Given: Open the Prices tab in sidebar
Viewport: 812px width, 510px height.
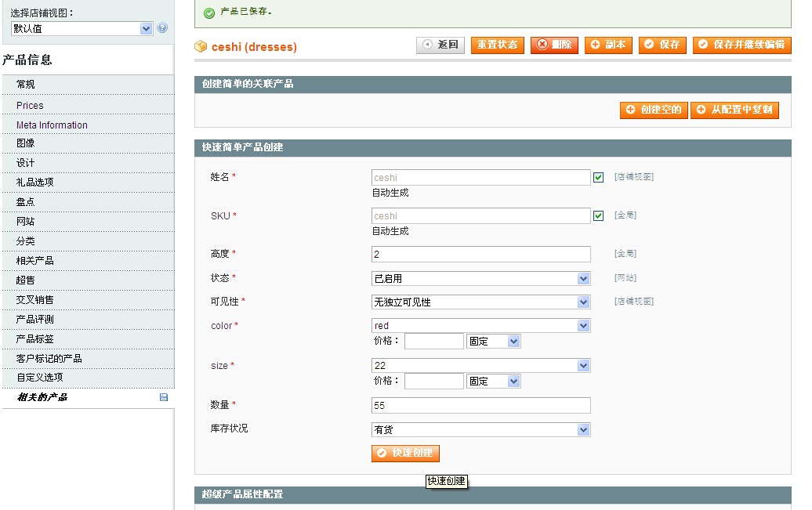Looking at the screenshot, I should click(x=30, y=105).
